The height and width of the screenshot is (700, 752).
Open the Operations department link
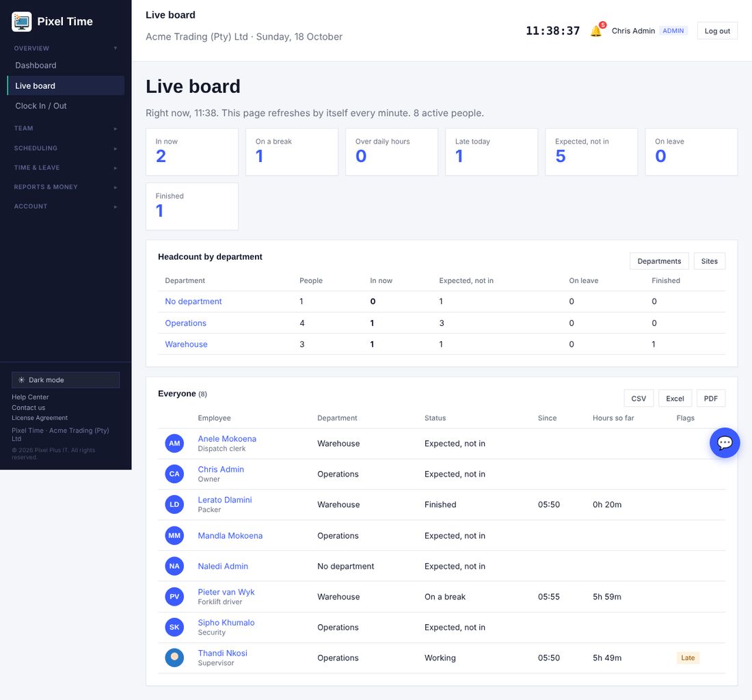(x=185, y=323)
